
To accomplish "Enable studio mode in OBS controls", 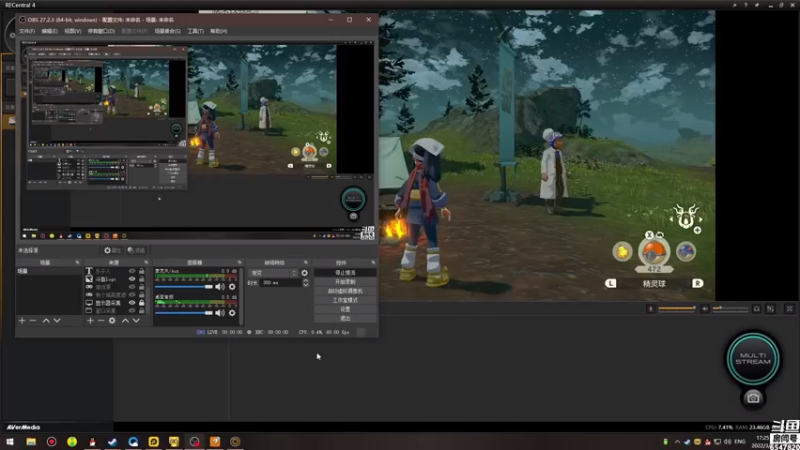I will pos(345,300).
